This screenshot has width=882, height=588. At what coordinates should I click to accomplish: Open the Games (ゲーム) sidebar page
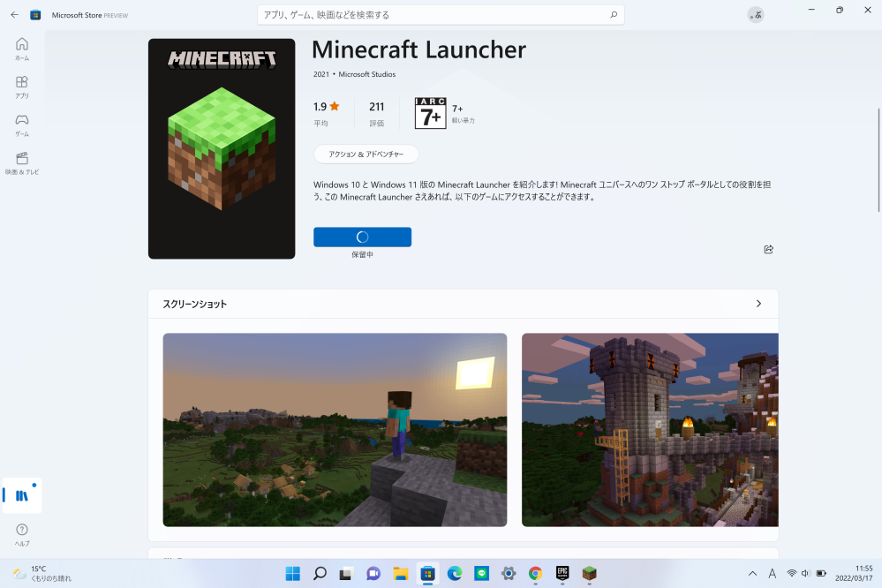coord(22,124)
